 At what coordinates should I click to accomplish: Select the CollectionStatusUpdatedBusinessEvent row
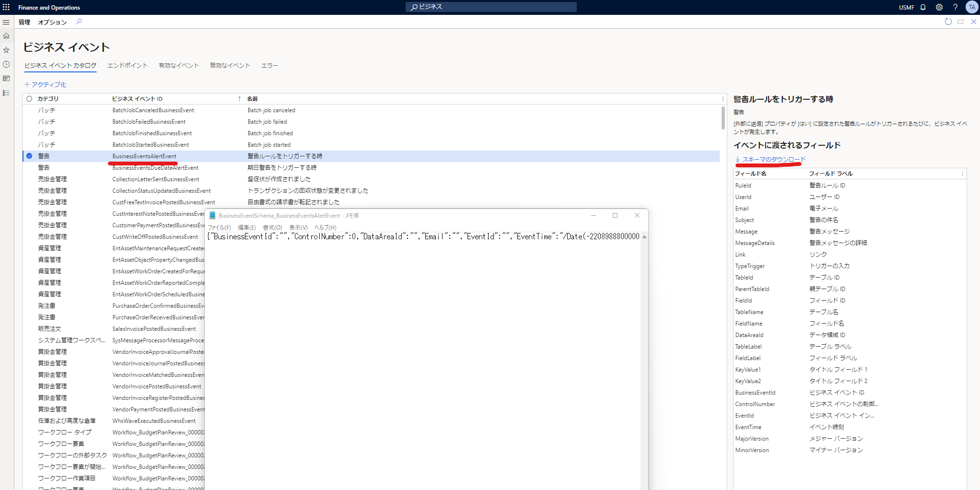[x=371, y=191]
